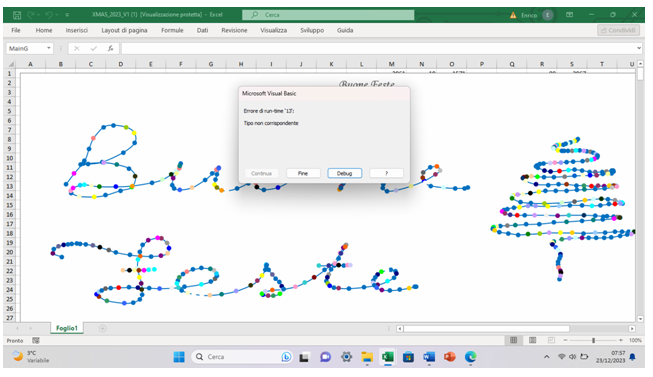
Task: Open the Revisione tab
Action: 234,30
